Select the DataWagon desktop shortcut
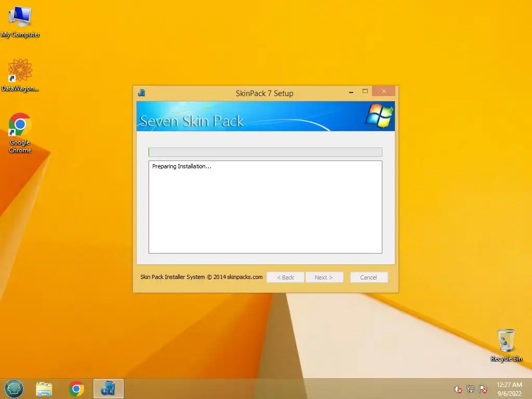 pyautogui.click(x=20, y=75)
